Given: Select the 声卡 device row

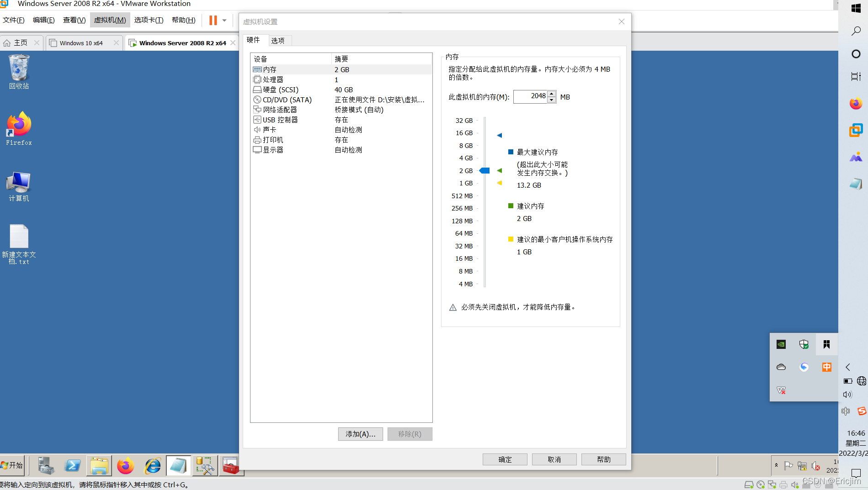Looking at the screenshot, I should click(x=341, y=130).
